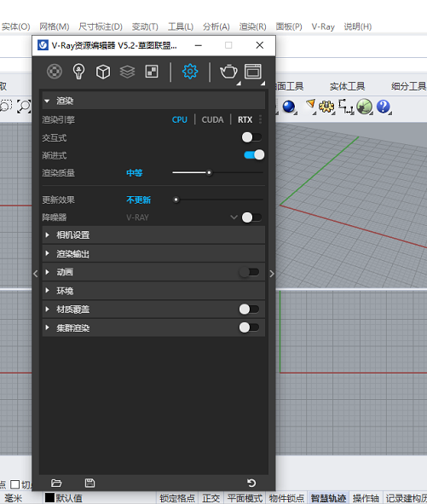The image size is (427, 504).
Task: Toggle 操作轴 in status bar
Action: [x=366, y=498]
